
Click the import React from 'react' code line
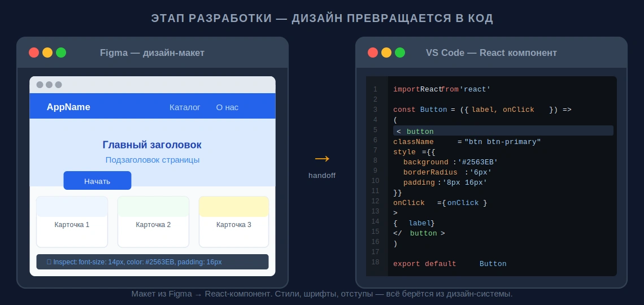click(442, 89)
